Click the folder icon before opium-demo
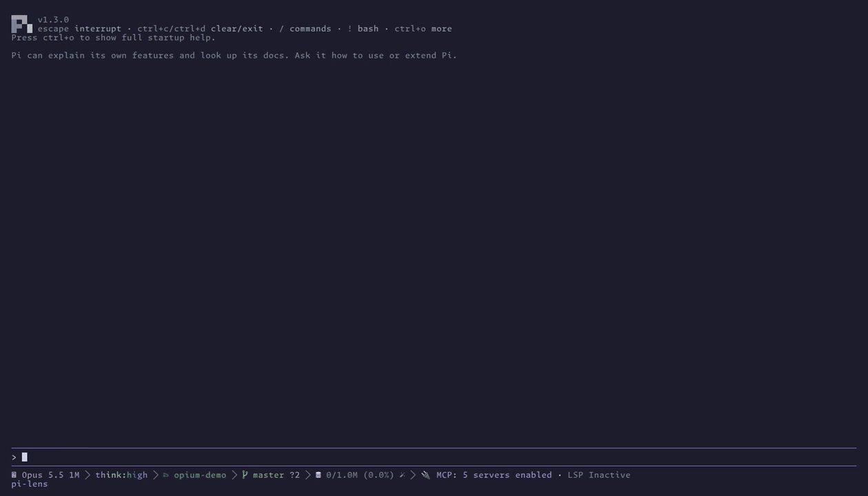868x496 pixels. tap(166, 475)
